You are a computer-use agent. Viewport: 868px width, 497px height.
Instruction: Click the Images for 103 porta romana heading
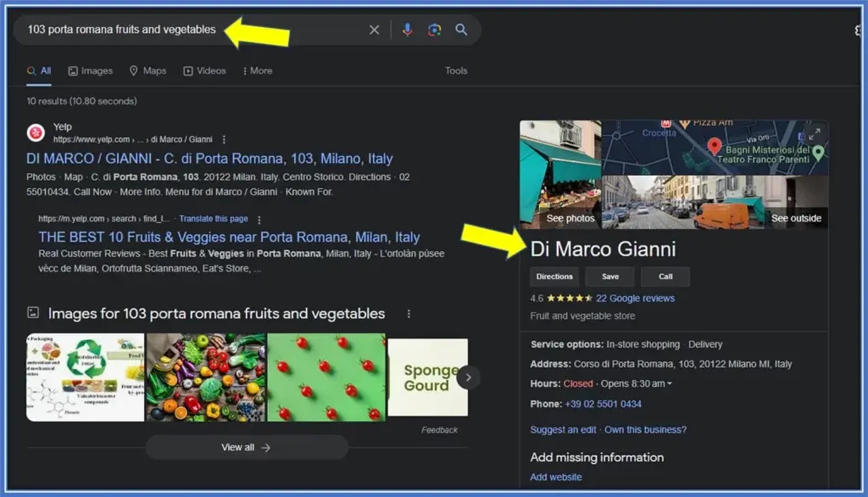pos(216,314)
